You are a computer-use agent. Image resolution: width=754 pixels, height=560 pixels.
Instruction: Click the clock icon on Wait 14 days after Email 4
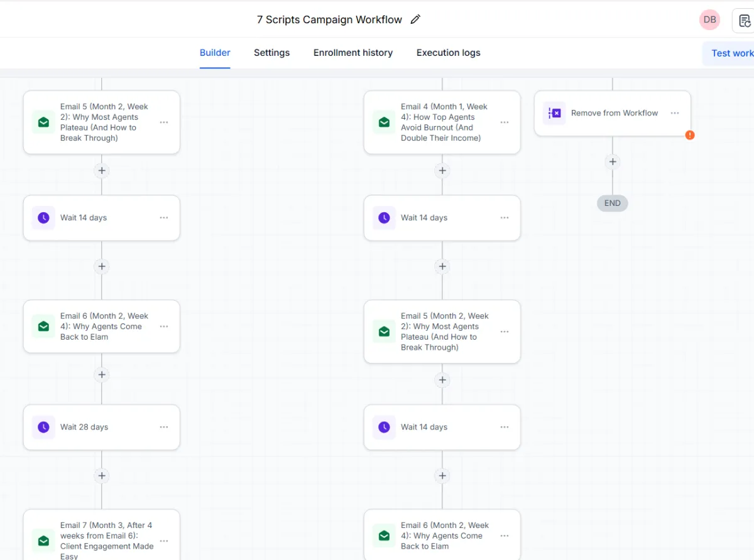(384, 218)
